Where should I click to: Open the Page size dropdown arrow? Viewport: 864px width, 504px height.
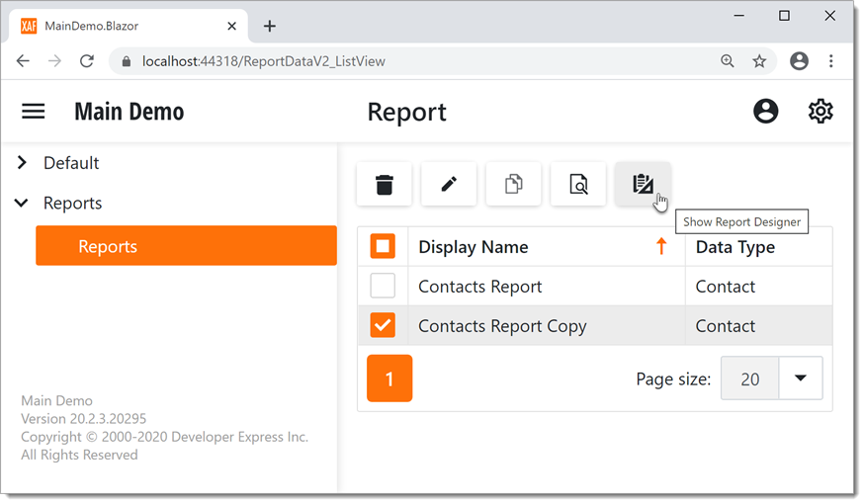coord(800,378)
